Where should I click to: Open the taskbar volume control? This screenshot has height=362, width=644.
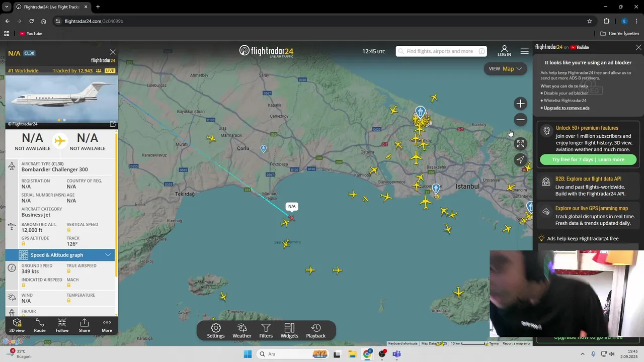pyautogui.click(x=612, y=354)
